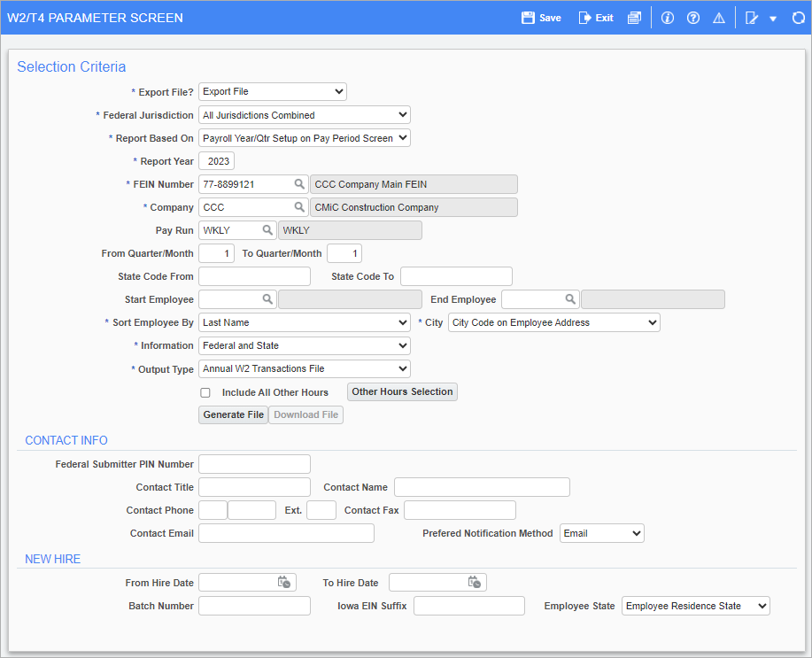Screen dimensions: 812x658
Task: Open the Pay Run lookup magnifier
Action: point(267,230)
